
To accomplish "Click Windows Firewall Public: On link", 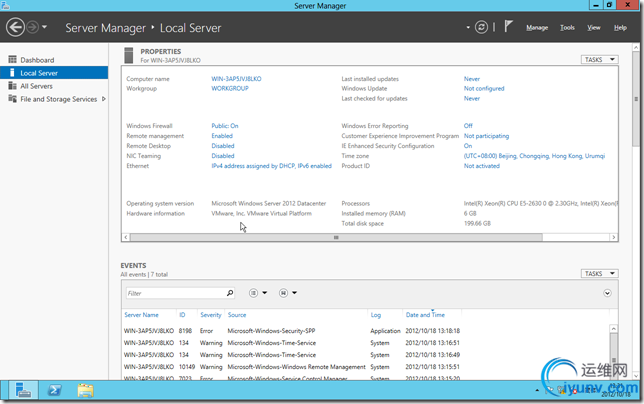I will pos(225,126).
